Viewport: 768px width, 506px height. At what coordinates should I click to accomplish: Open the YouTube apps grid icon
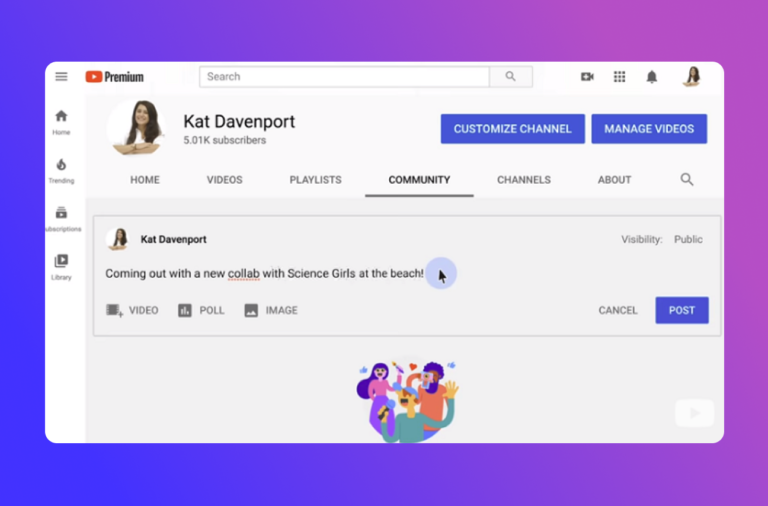620,76
